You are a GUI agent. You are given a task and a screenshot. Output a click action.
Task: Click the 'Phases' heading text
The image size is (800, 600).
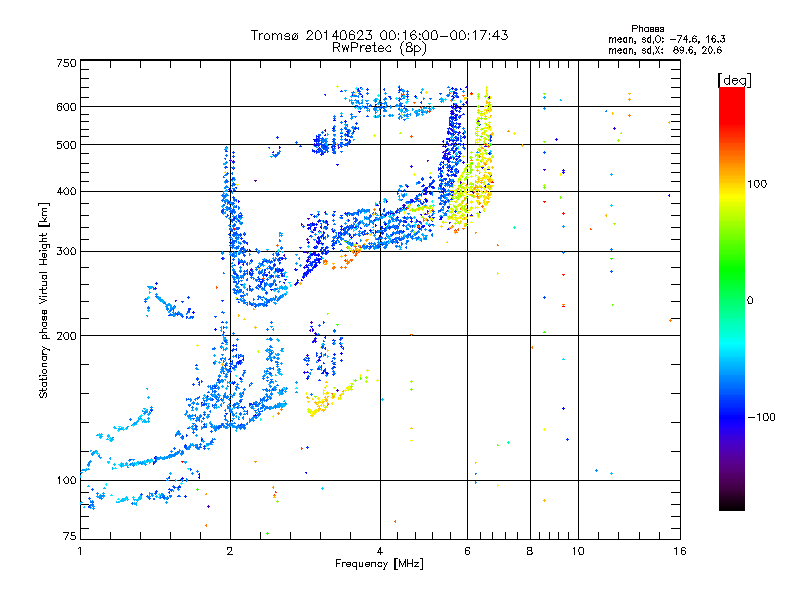coord(647,29)
